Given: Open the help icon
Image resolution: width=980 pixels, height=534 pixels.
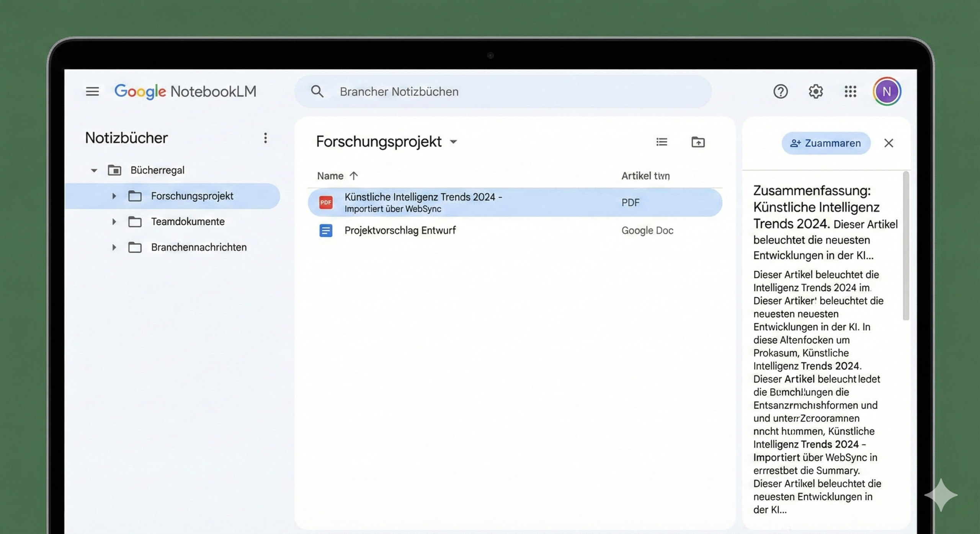Looking at the screenshot, I should 781,91.
